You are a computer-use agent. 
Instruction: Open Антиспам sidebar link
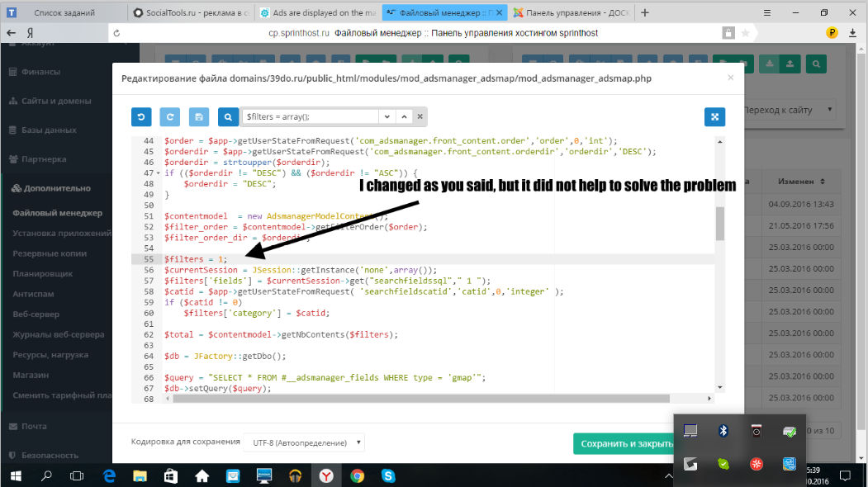33,294
